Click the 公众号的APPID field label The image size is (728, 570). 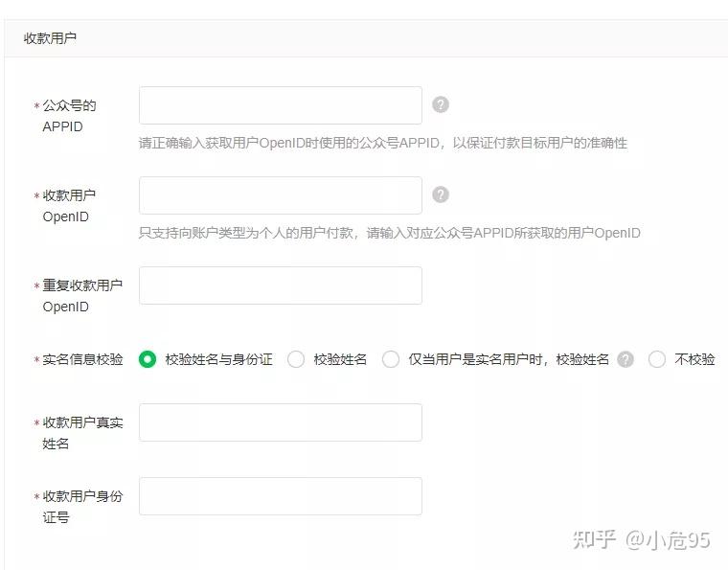pyautogui.click(x=69, y=116)
